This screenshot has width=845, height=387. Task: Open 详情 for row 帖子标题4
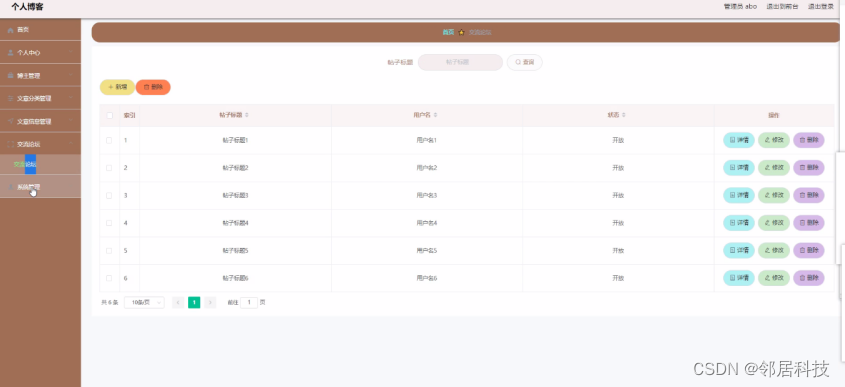[739, 223]
